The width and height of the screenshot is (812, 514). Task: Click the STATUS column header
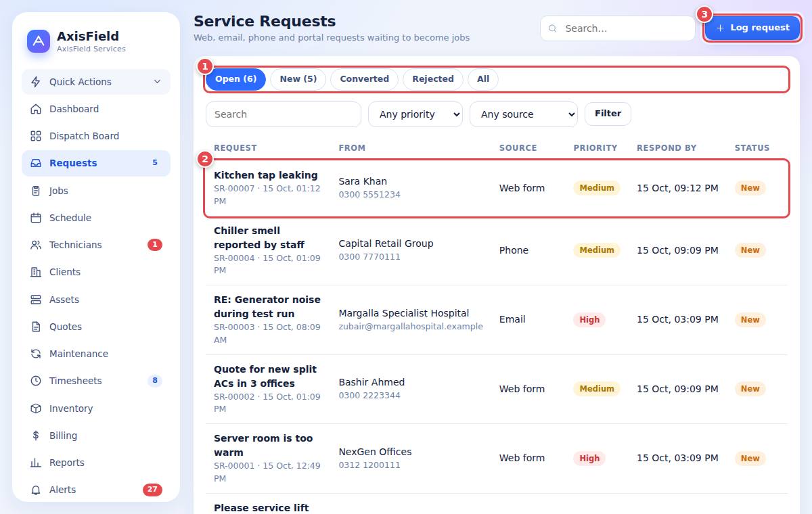tap(752, 147)
